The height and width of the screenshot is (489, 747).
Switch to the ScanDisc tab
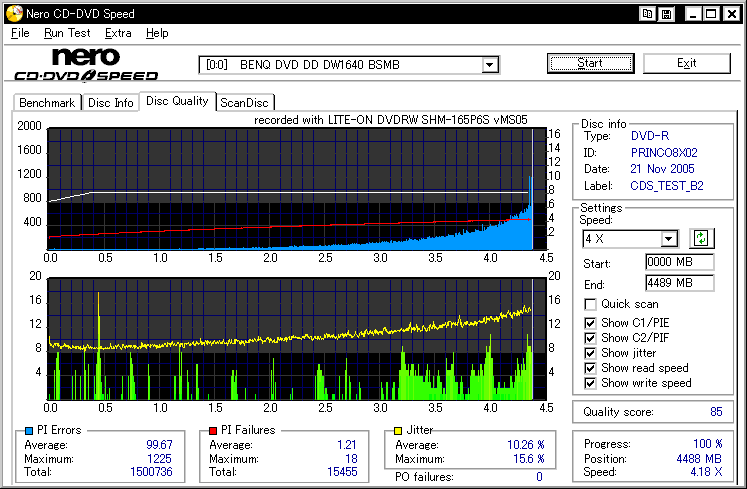pos(245,103)
